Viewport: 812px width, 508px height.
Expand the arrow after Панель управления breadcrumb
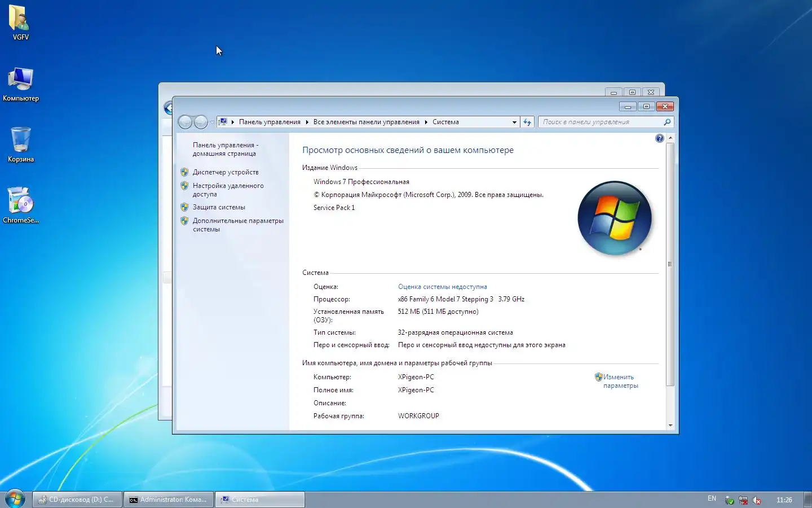pyautogui.click(x=307, y=122)
